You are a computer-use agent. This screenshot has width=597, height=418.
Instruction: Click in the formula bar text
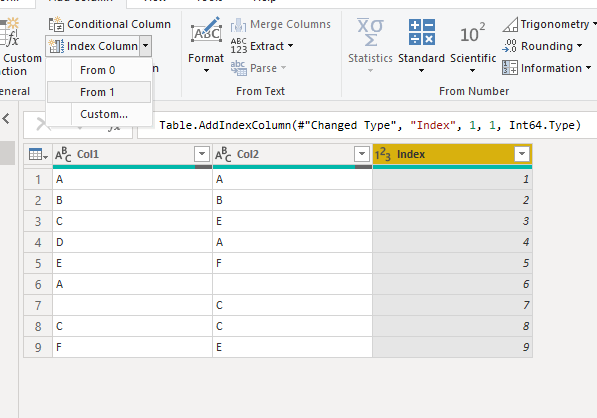[x=370, y=125]
